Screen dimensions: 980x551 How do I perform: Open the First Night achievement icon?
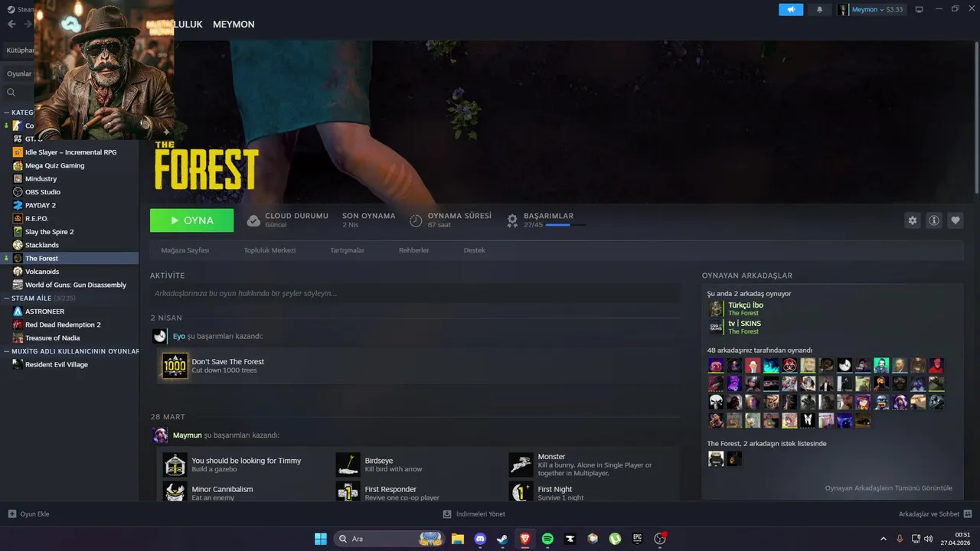pos(521,491)
